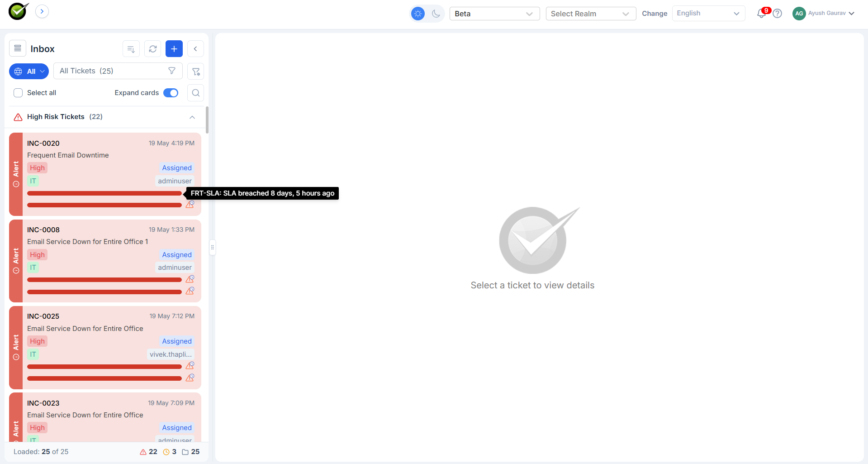Open Ayush Gaurav user menu

(x=823, y=14)
